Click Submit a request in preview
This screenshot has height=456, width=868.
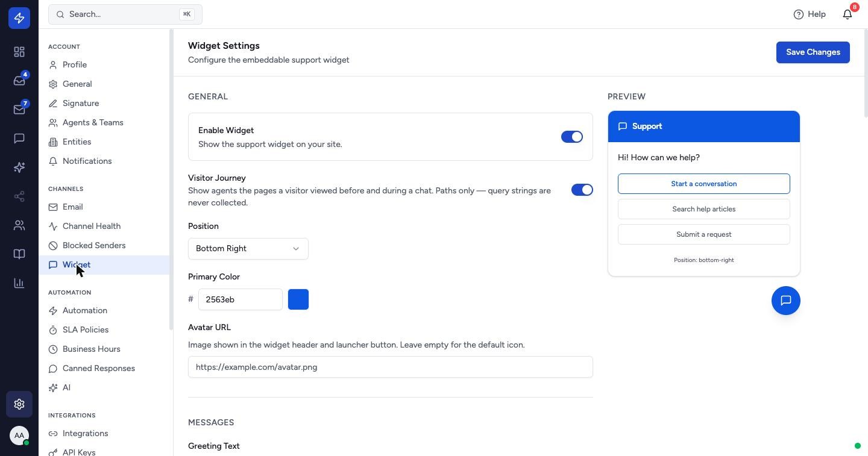pyautogui.click(x=704, y=234)
